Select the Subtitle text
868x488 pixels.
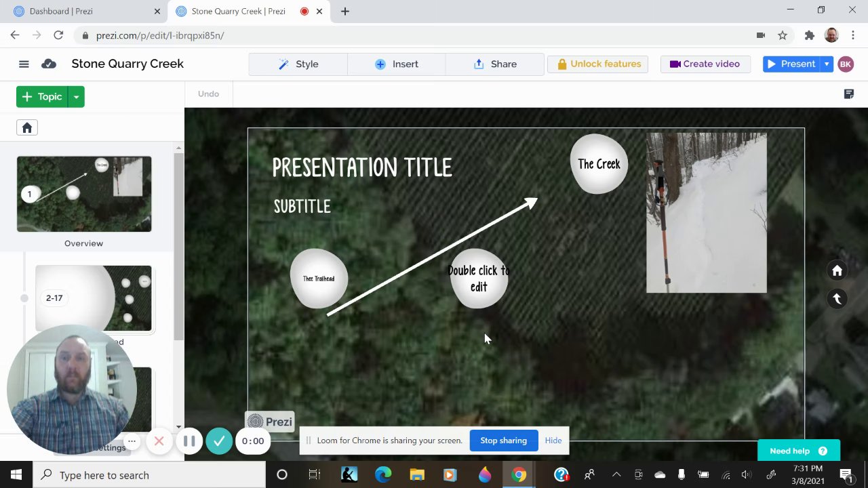tap(302, 206)
